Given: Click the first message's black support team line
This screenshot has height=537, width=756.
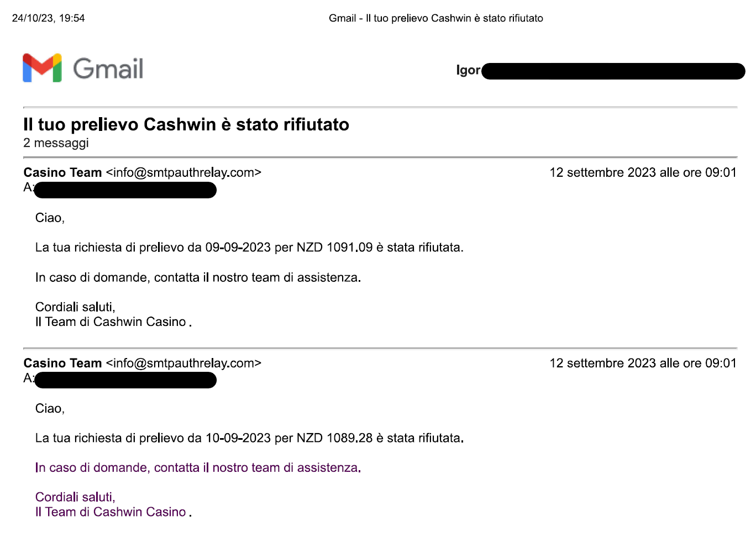Looking at the screenshot, I should (198, 277).
